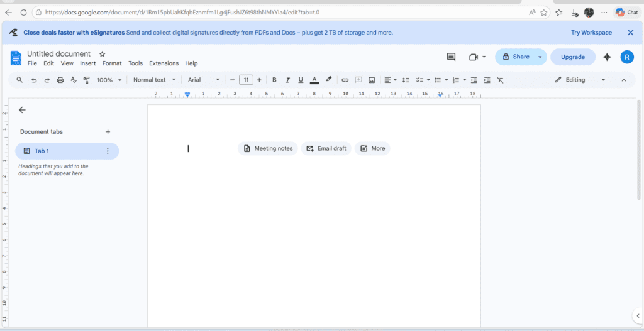644x331 pixels.
Task: Increase the font size with plus
Action: click(259, 80)
